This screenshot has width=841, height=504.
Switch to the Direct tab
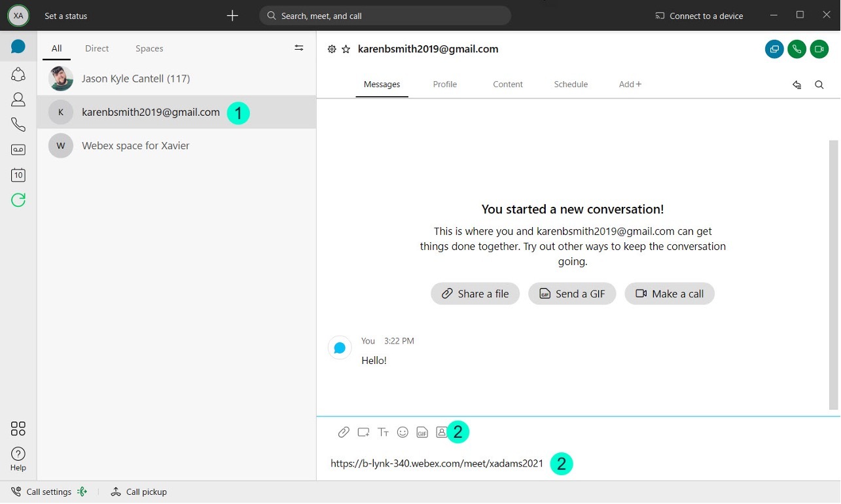97,48
